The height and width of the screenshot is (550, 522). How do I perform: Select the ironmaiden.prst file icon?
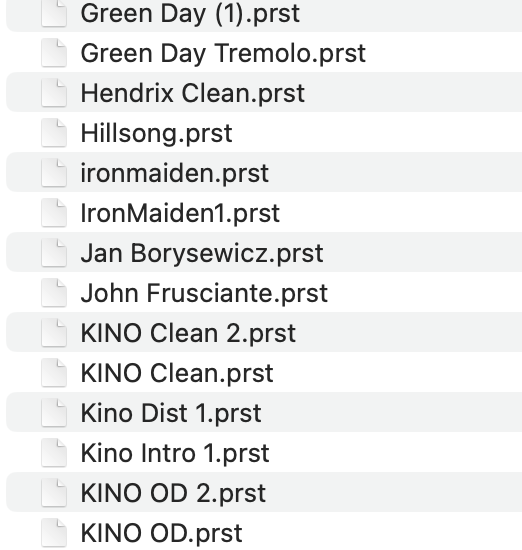click(54, 173)
